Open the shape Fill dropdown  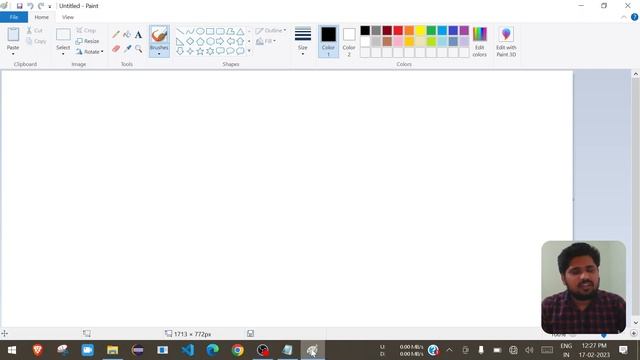click(x=266, y=41)
